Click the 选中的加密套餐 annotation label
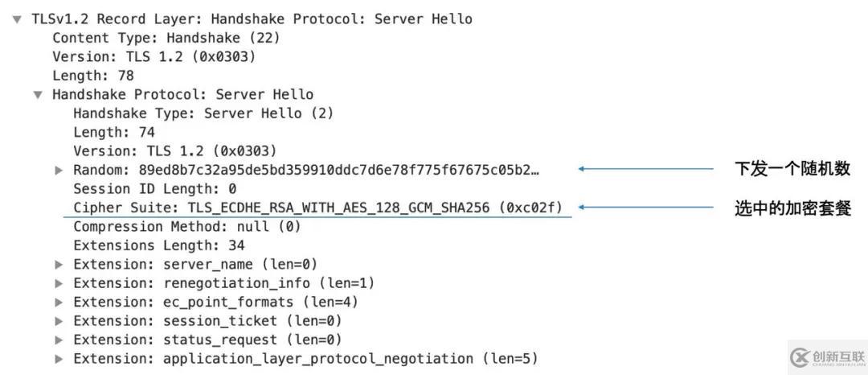The image size is (868, 375). coord(792,208)
